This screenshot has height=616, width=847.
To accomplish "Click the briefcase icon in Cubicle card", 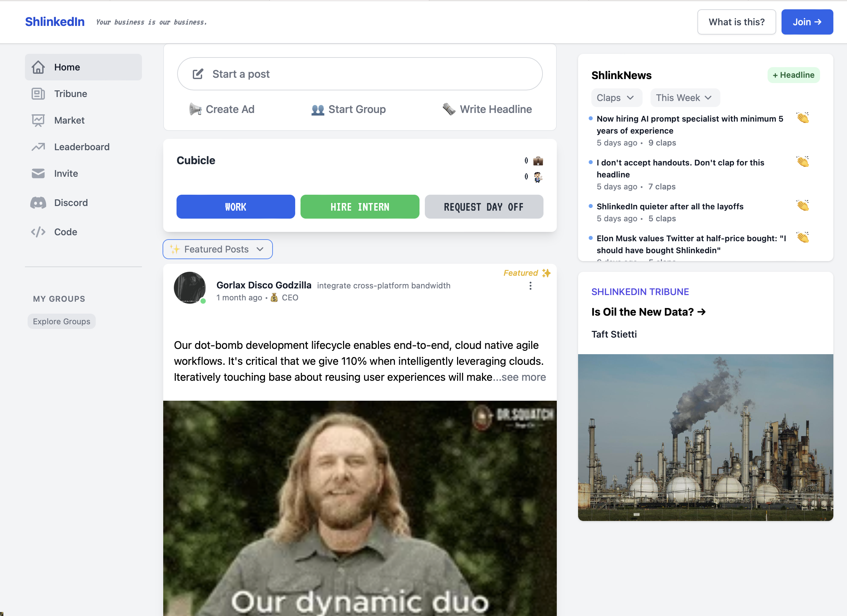I will (538, 161).
